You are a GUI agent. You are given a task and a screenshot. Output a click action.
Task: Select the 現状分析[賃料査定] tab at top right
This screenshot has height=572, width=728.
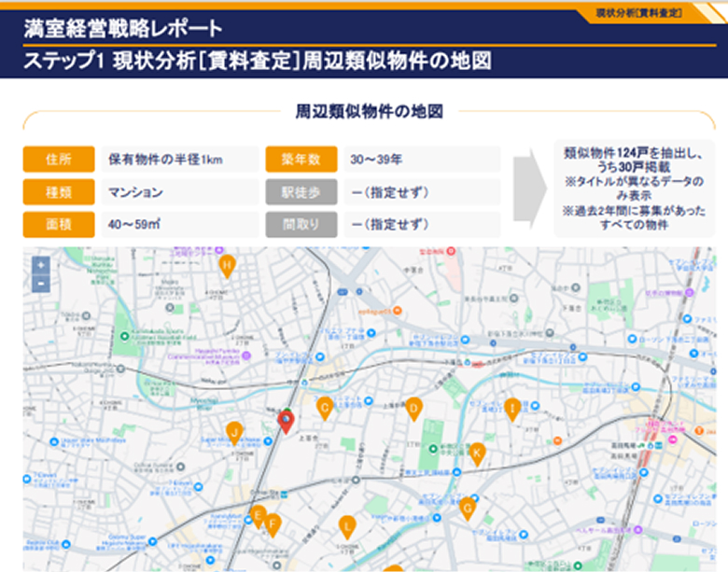click(x=651, y=13)
